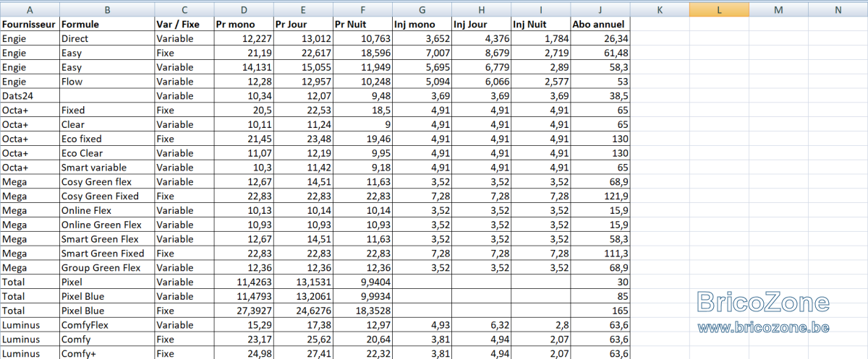Select the cell containing Eco Clear

pyautogui.click(x=107, y=153)
